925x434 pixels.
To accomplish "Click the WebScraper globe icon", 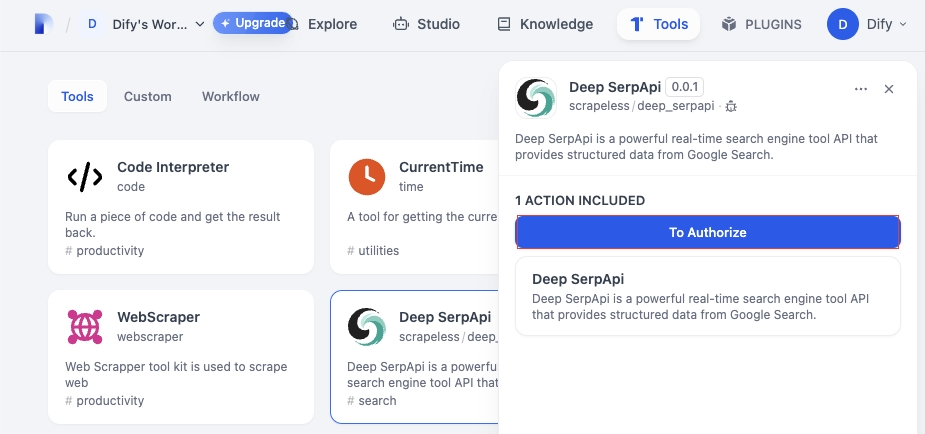I will [x=85, y=327].
